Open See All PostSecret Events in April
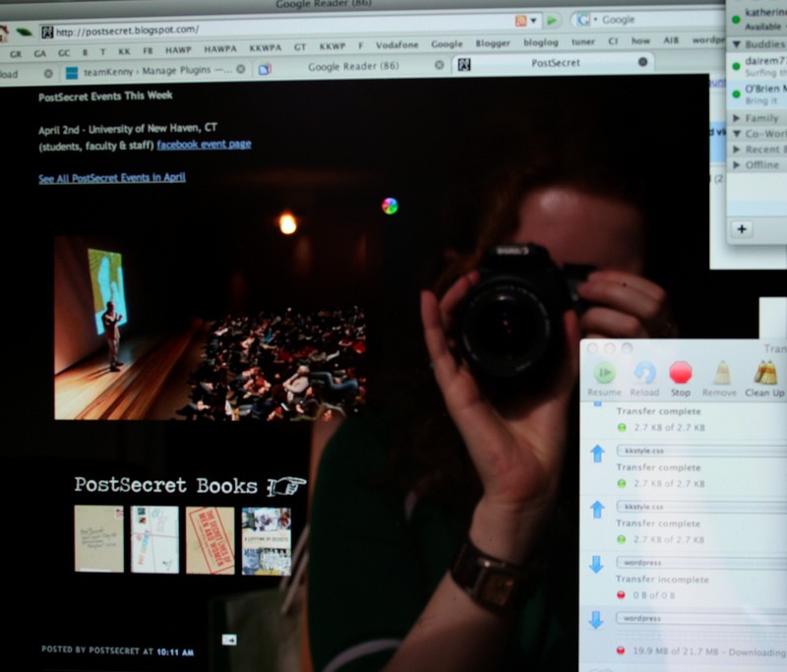Image resolution: width=787 pixels, height=672 pixels. 112,178
